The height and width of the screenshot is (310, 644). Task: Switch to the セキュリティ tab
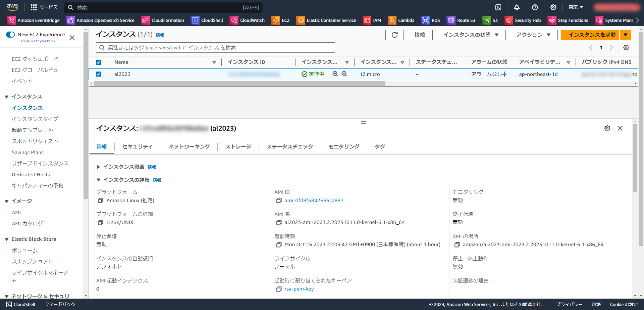(x=137, y=146)
